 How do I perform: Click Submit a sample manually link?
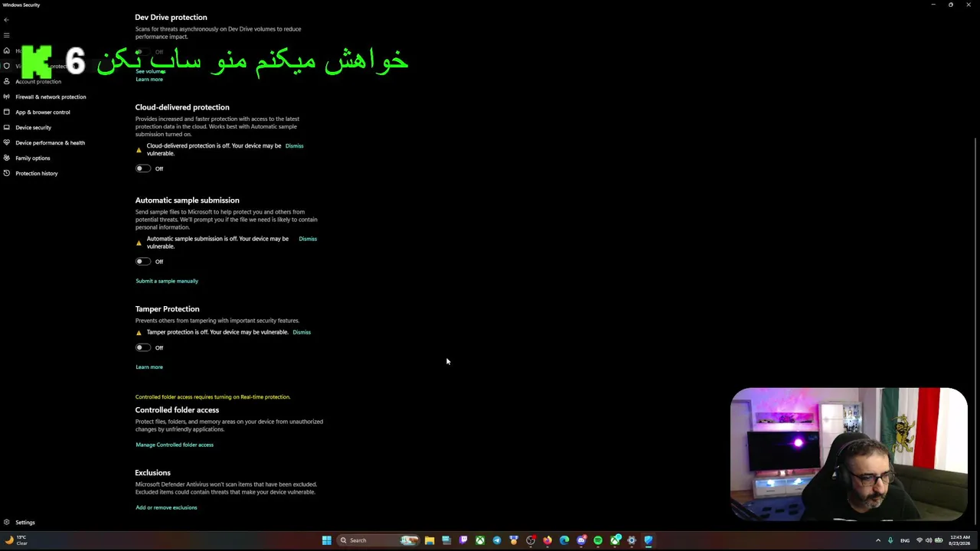167,281
